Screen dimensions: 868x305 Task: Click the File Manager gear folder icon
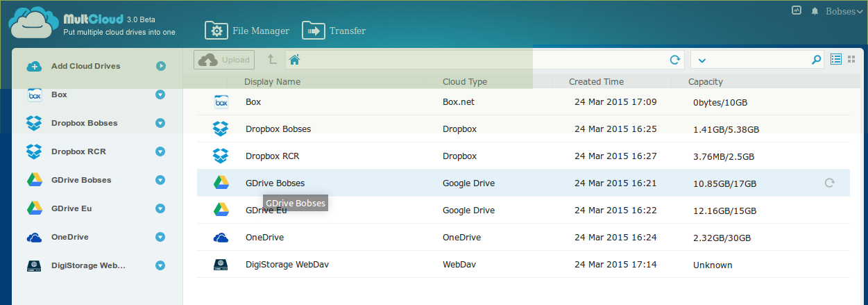(216, 31)
